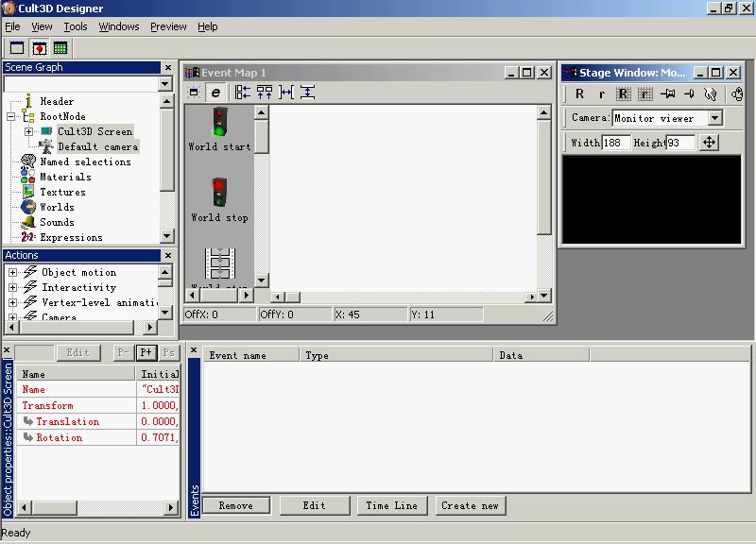The image size is (756, 544).
Task: Select Default camera in the Scene Graph
Action: (98, 146)
